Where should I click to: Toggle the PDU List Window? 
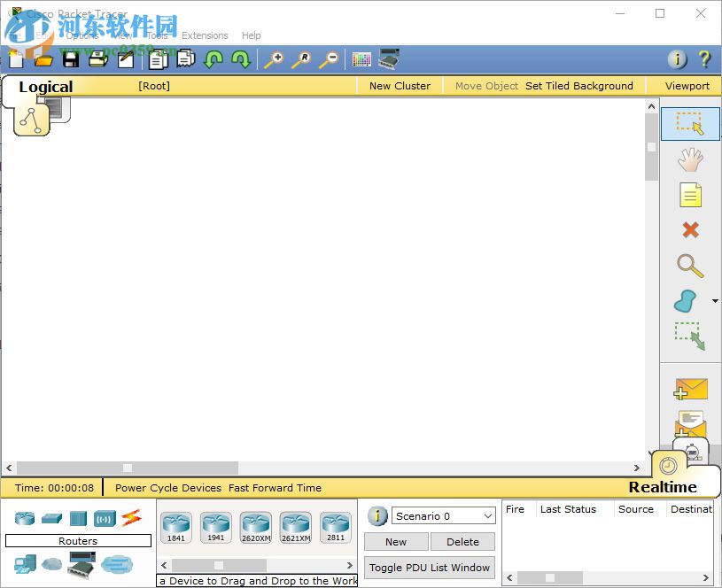pos(429,568)
